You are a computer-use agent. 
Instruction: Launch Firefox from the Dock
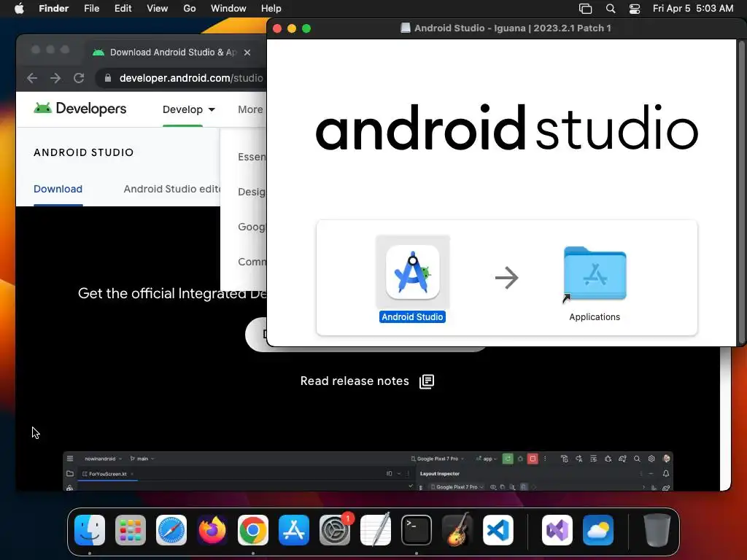(x=212, y=530)
